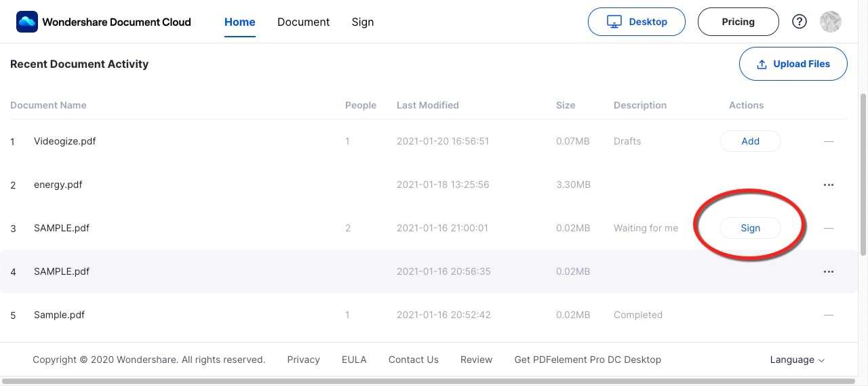Switch to the Home tab

point(240,22)
